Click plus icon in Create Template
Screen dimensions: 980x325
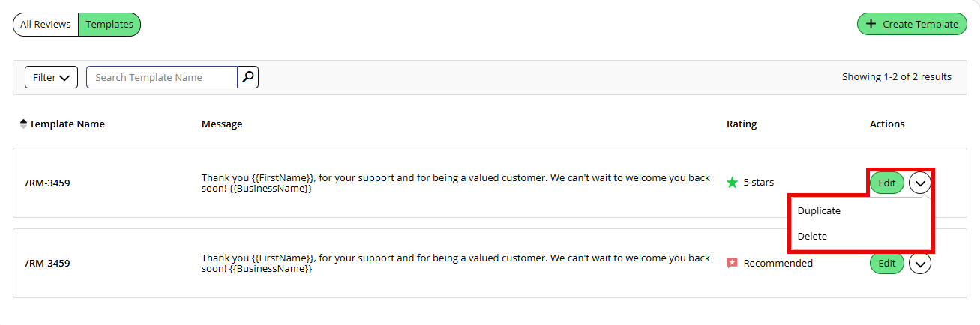coord(871,24)
